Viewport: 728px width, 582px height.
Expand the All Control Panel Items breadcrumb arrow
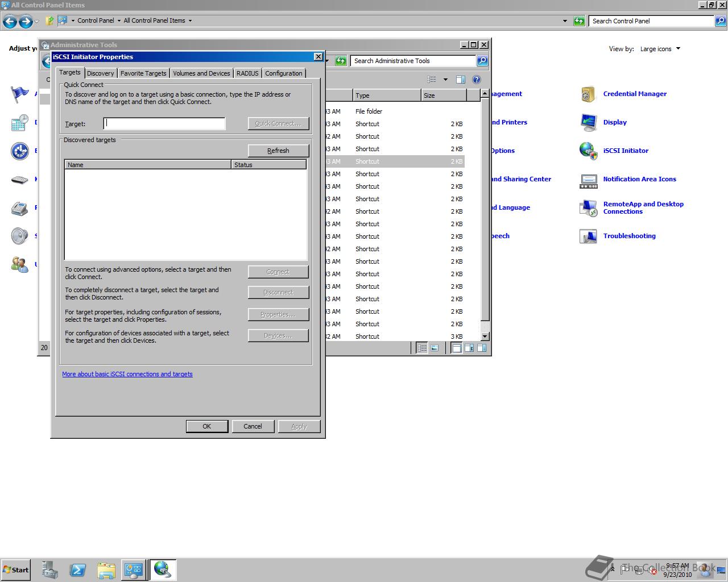(190, 21)
